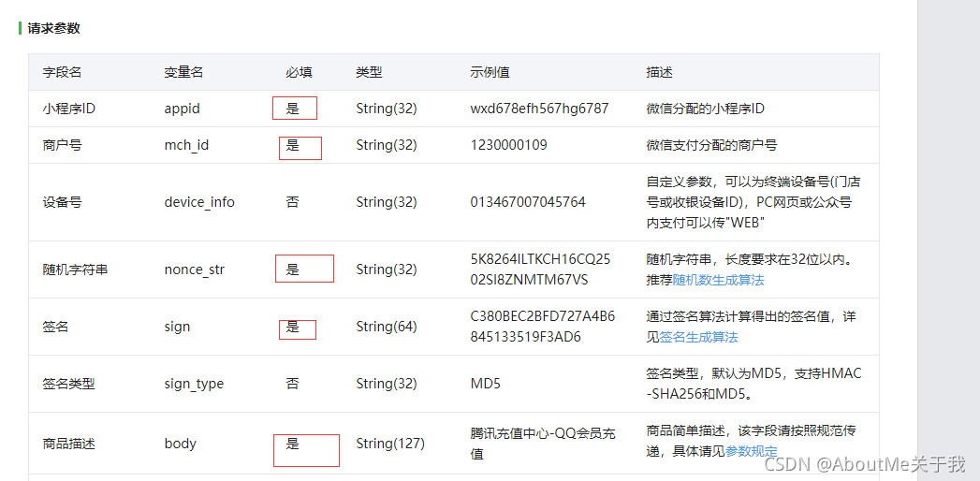Image resolution: width=980 pixels, height=481 pixels.
Task: Click String(64) type in sign row
Action: coord(387,327)
